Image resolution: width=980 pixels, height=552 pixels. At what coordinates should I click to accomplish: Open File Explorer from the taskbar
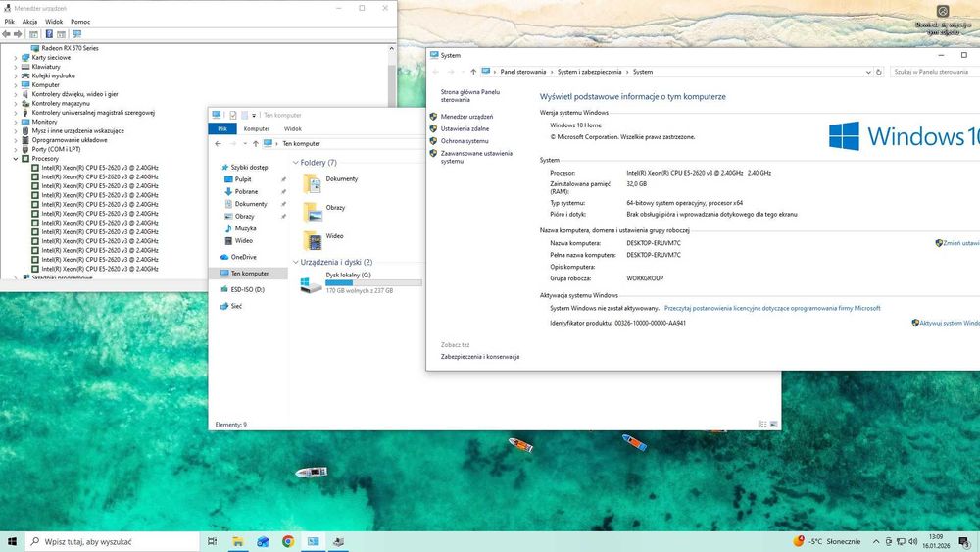[x=237, y=541]
